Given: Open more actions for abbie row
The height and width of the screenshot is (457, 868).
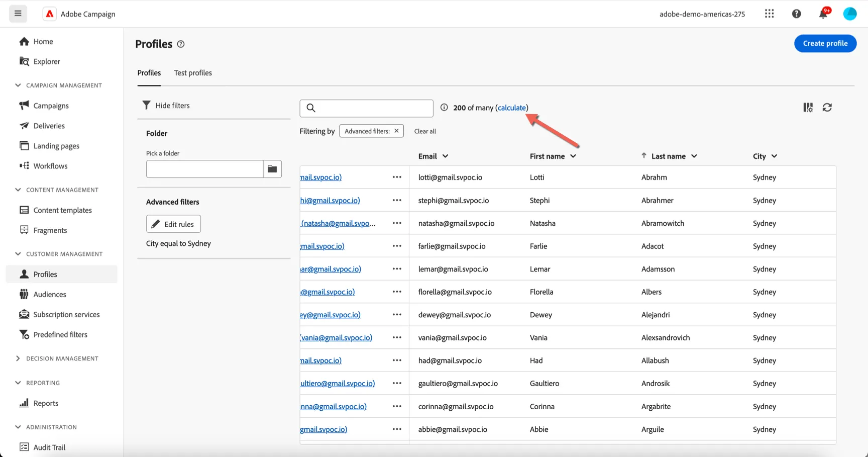Looking at the screenshot, I should [397, 429].
